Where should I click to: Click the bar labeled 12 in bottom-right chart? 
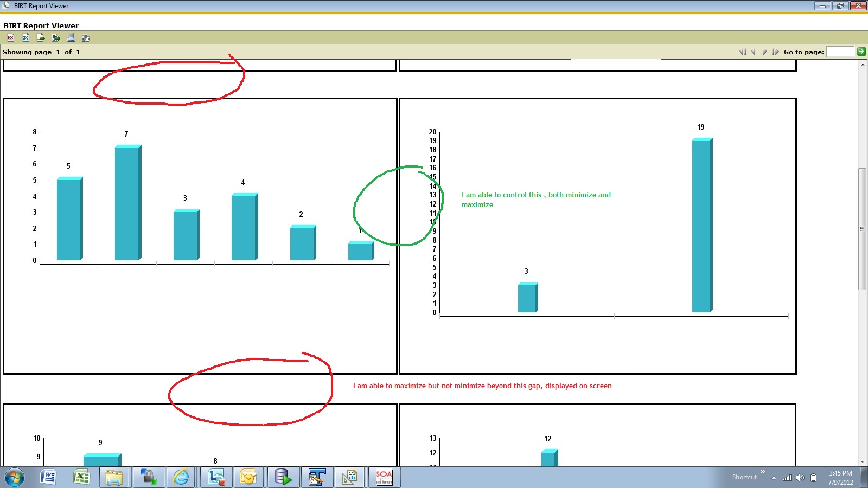click(x=549, y=458)
